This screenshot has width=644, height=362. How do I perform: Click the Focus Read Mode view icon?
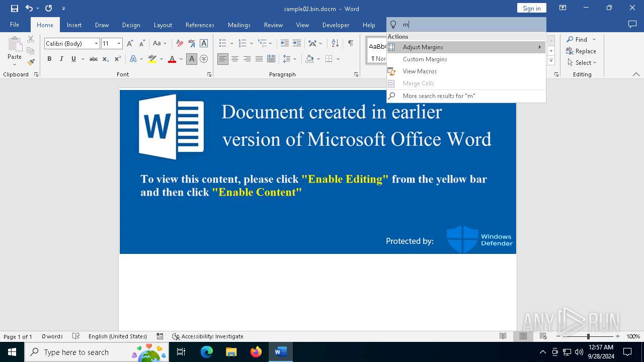503,336
